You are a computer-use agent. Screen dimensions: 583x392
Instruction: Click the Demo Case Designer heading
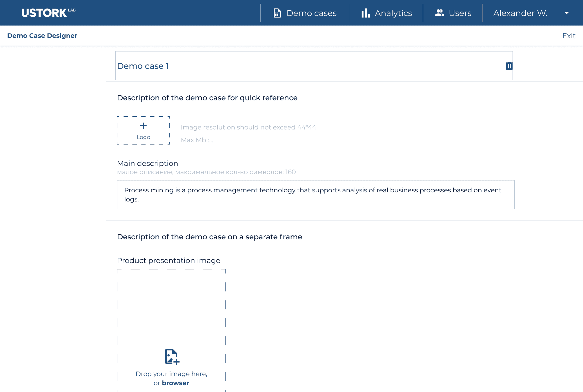pyautogui.click(x=42, y=36)
